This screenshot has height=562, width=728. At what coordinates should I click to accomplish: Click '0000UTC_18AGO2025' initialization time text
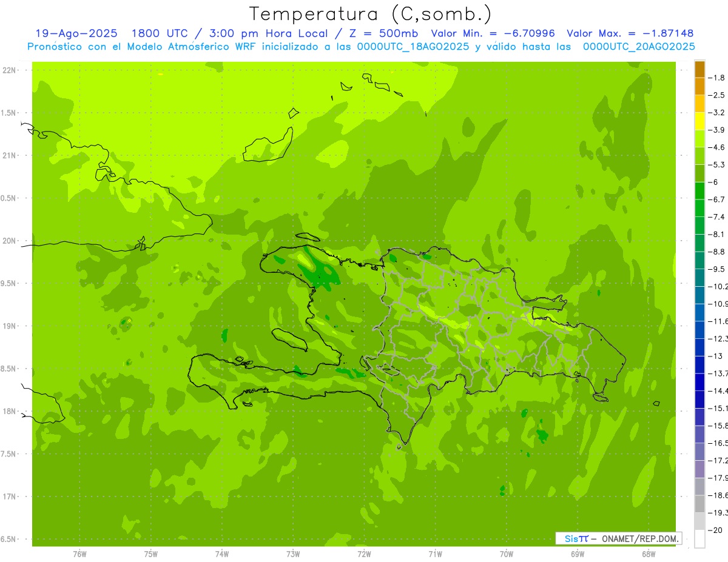(x=412, y=47)
